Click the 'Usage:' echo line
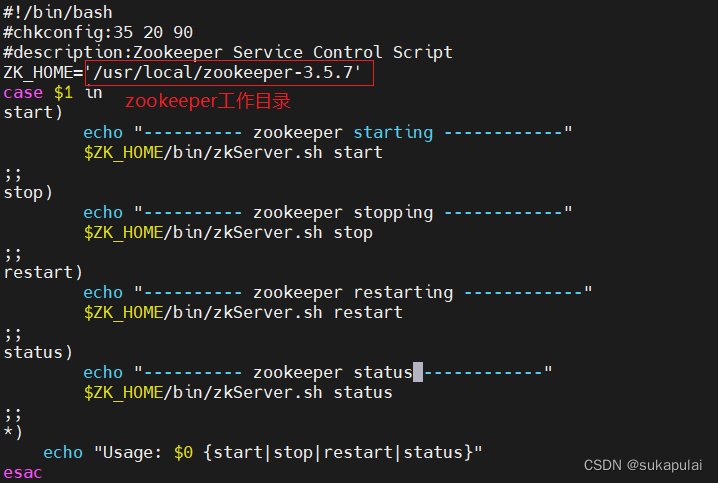Viewport: 718px width, 483px height. tap(262, 453)
